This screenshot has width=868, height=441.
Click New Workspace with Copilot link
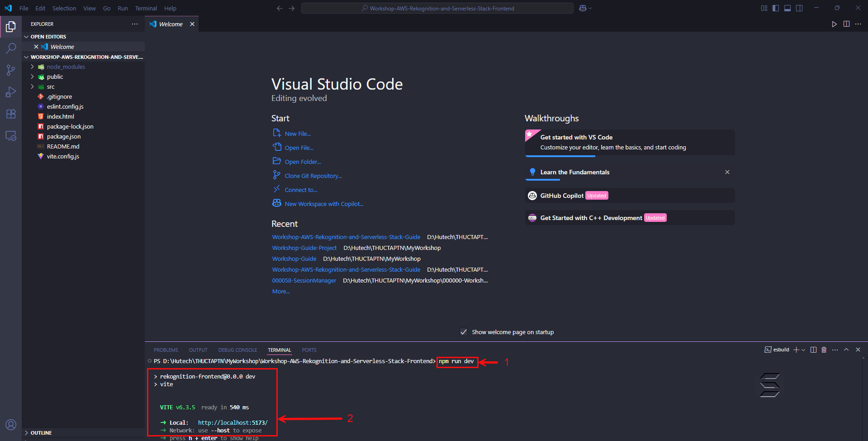[x=324, y=204]
